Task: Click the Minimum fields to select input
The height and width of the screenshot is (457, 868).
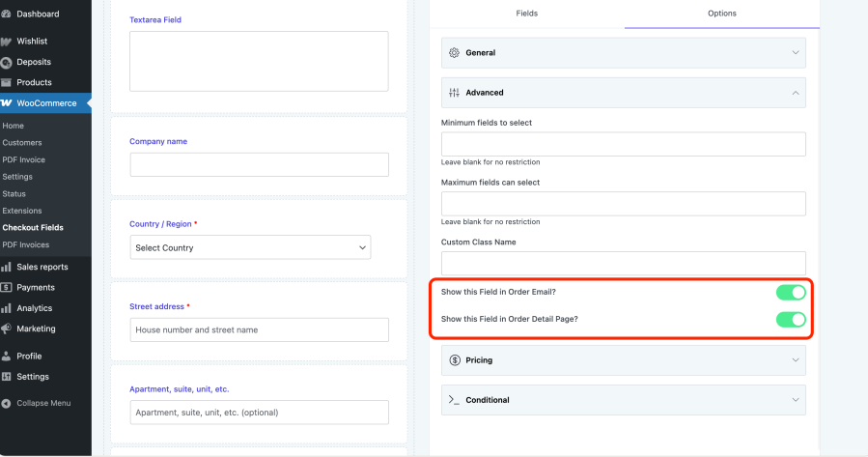Action: click(623, 144)
